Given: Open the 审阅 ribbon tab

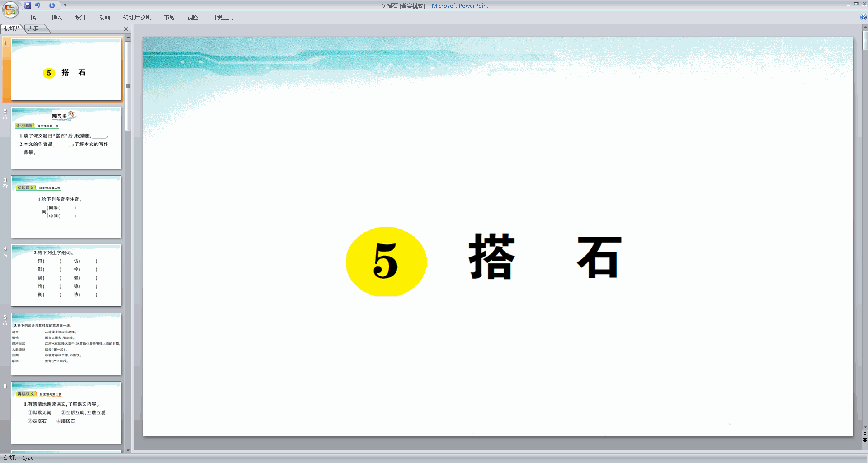Looking at the screenshot, I should [x=169, y=17].
